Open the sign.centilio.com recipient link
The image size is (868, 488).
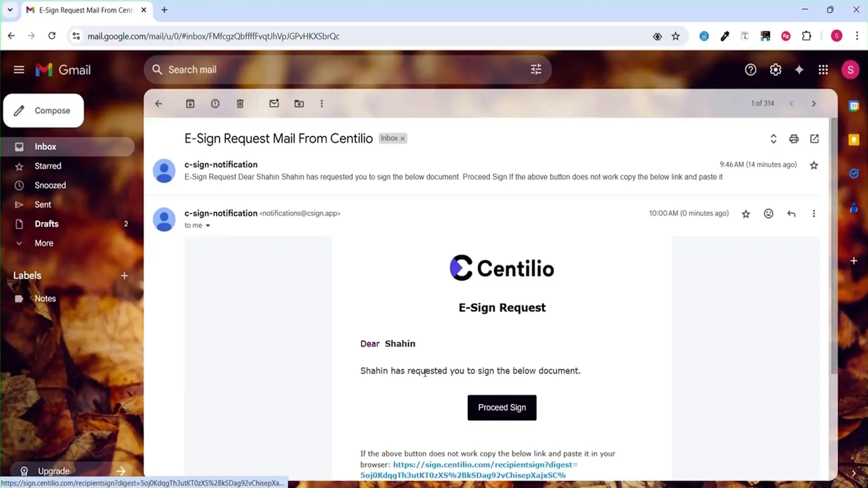[469, 470]
